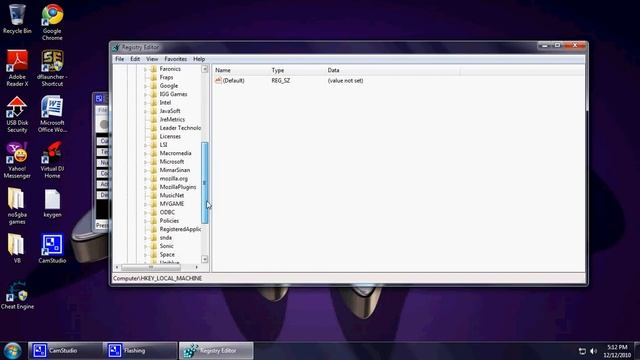Select the LSI key
The height and width of the screenshot is (360, 640).
point(163,145)
